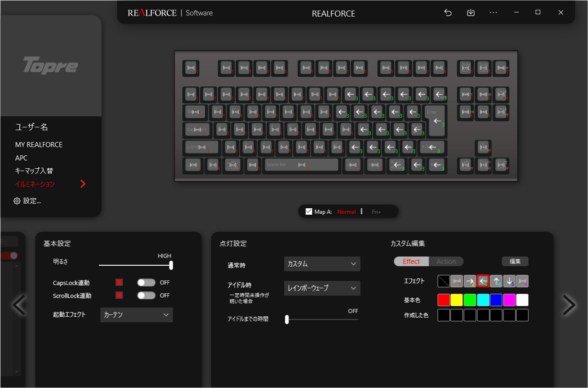Click the undo arrow in title bar
Screen dimensions: 588x388
[448, 13]
